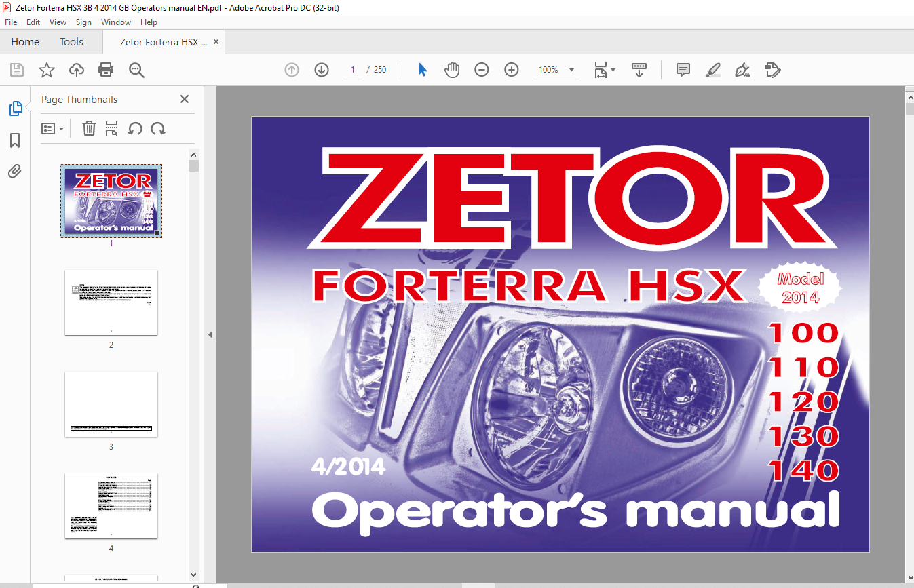This screenshot has width=914, height=588.
Task: Open the Find text magnifier tool
Action: coord(136,70)
